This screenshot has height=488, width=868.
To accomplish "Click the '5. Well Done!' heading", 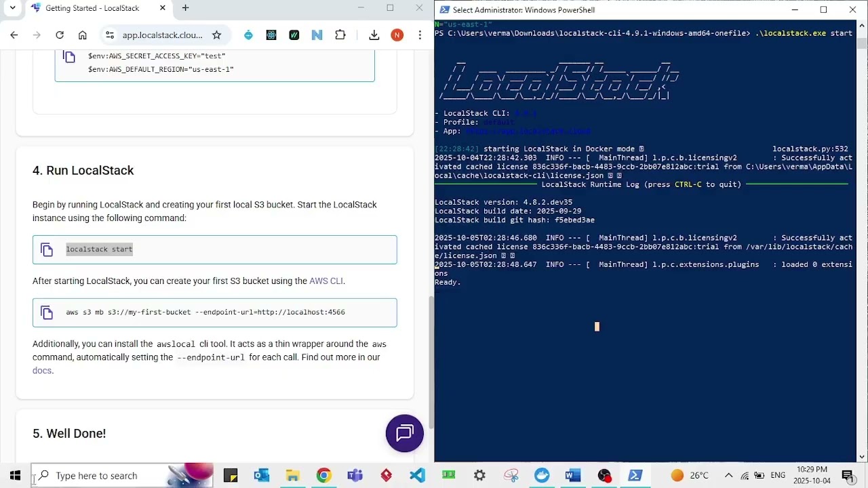I will [69, 434].
